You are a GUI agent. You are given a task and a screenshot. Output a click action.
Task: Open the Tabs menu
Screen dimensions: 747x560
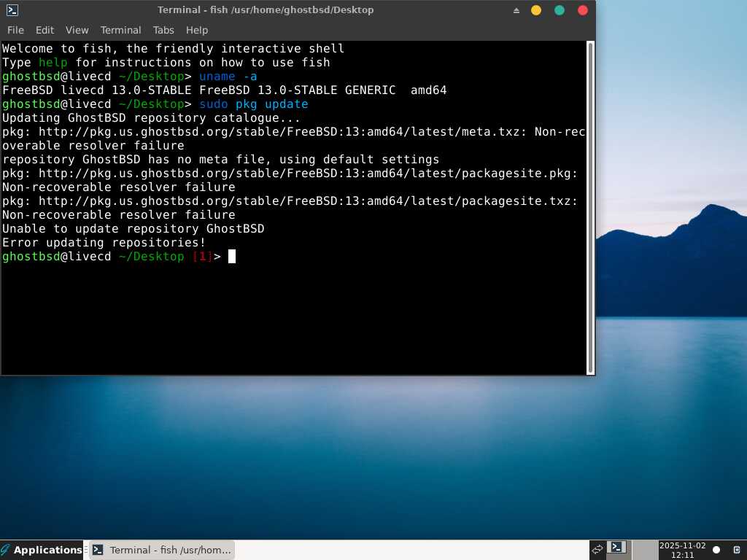[163, 30]
